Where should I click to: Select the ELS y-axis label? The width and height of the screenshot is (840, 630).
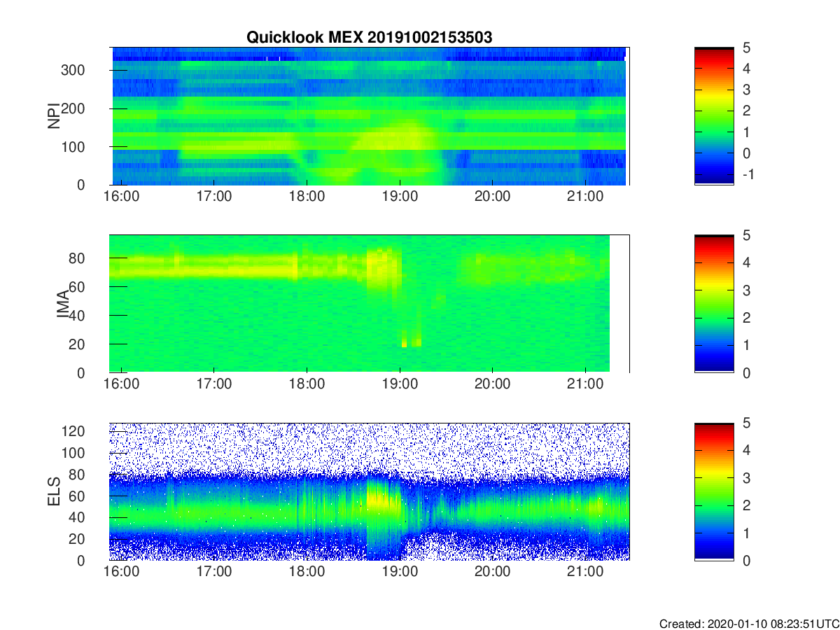[53, 491]
